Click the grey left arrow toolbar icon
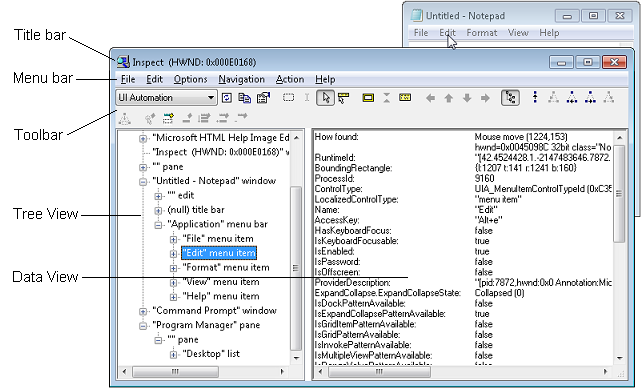The image size is (642, 390). (x=430, y=98)
